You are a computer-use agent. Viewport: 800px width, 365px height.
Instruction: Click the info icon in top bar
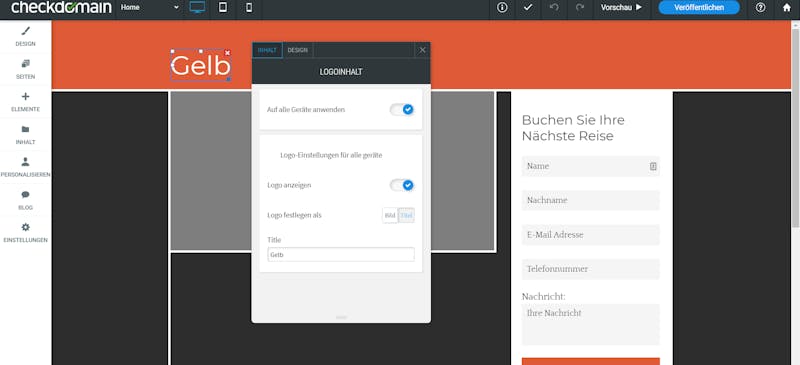tap(503, 8)
